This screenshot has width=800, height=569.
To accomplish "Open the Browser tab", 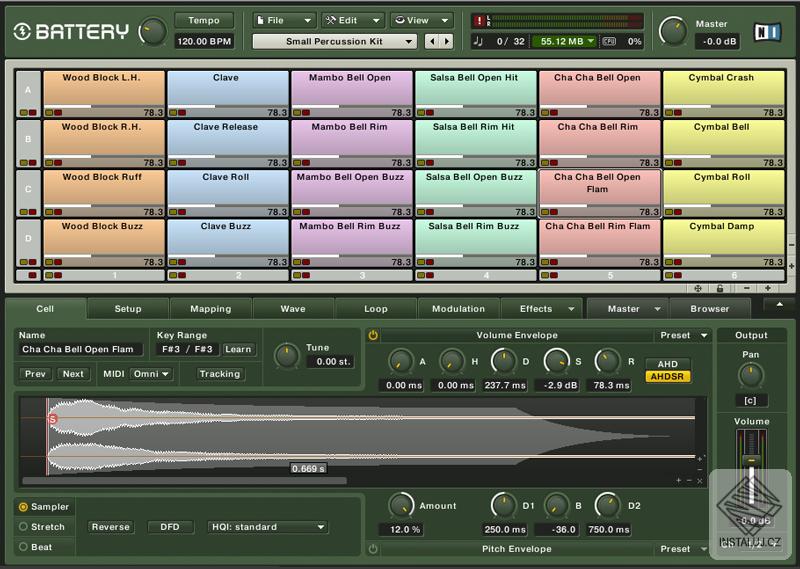I will [x=709, y=309].
